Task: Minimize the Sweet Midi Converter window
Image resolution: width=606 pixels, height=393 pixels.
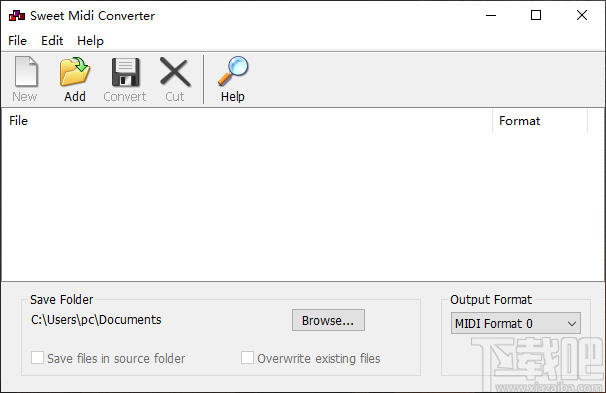Action: [491, 15]
